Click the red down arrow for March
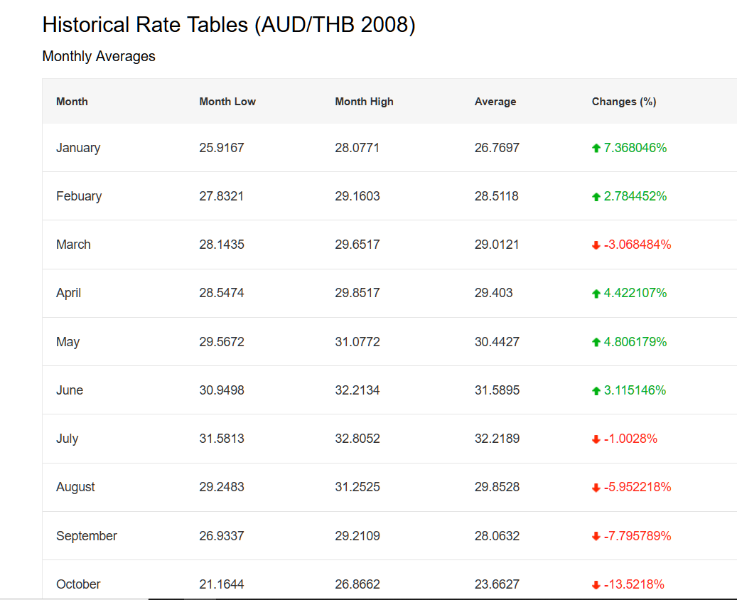The image size is (737, 600). coord(596,245)
